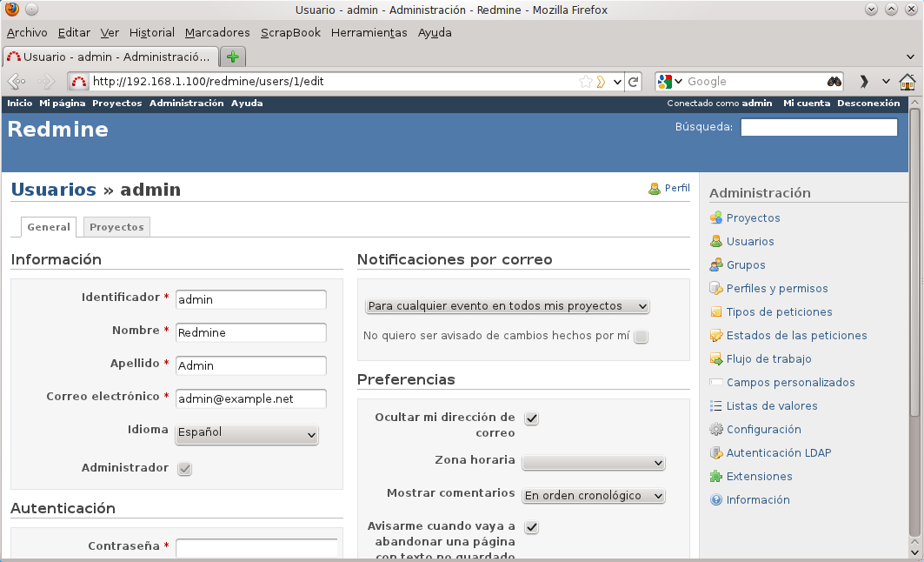
Task: Open the Herramientas menu
Action: coord(369,32)
